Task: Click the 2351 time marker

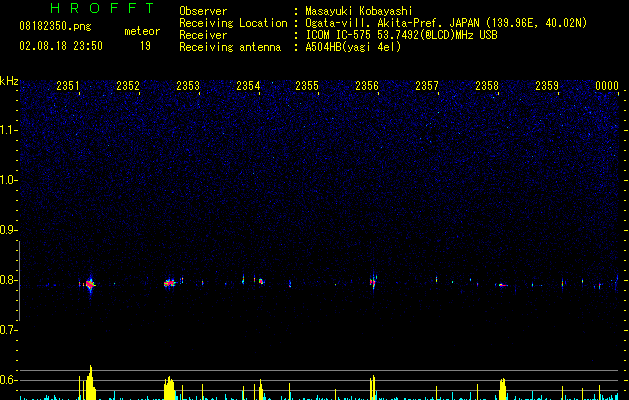Action: [68, 86]
